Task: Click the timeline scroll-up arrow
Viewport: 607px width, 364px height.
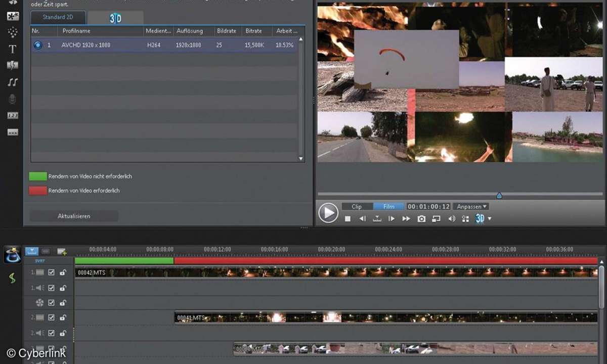Action: [x=601, y=261]
